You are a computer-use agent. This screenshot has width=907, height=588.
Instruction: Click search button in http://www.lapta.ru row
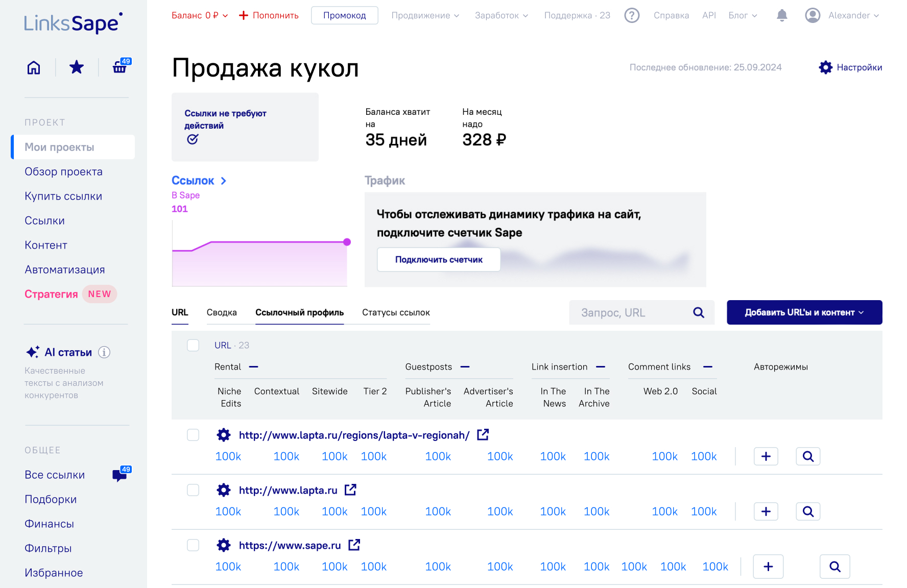pos(808,511)
